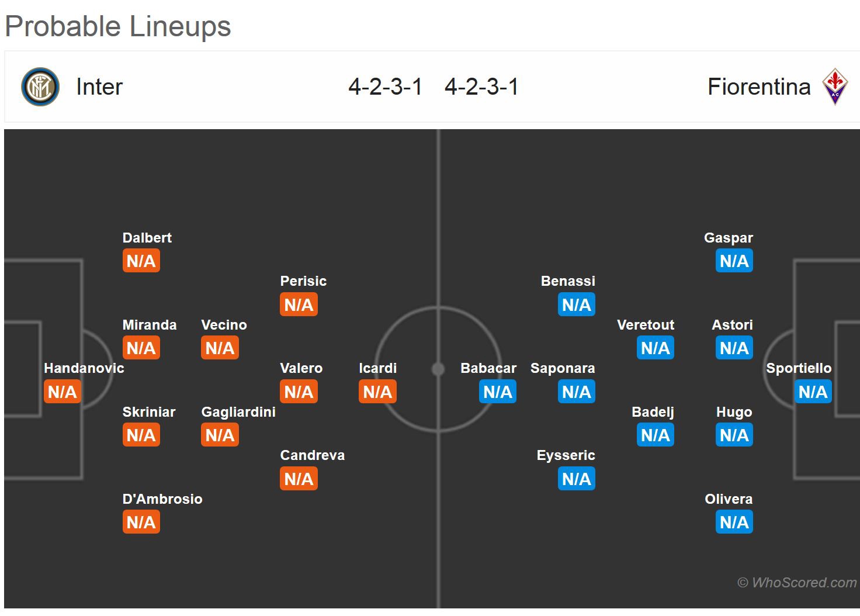Open the Fiorentina team name link

758,87
